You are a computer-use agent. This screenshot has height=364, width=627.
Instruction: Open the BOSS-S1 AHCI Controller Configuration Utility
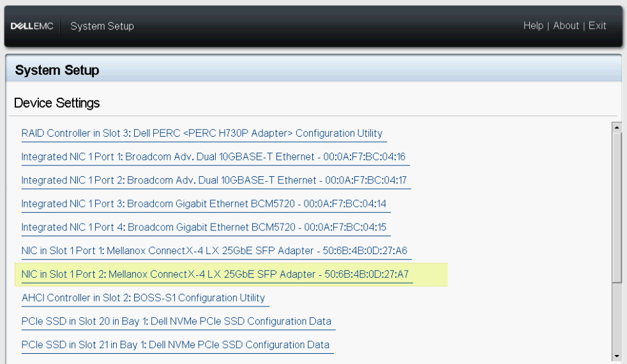pyautogui.click(x=143, y=298)
